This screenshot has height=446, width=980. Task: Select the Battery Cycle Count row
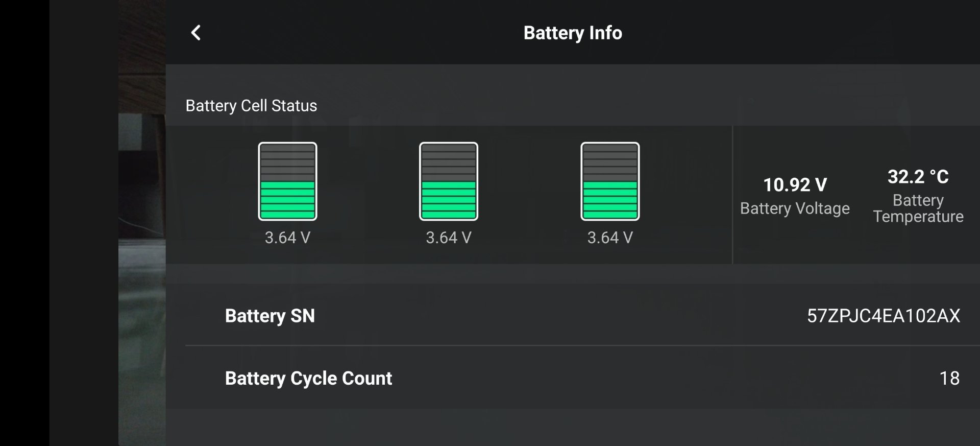(582, 378)
